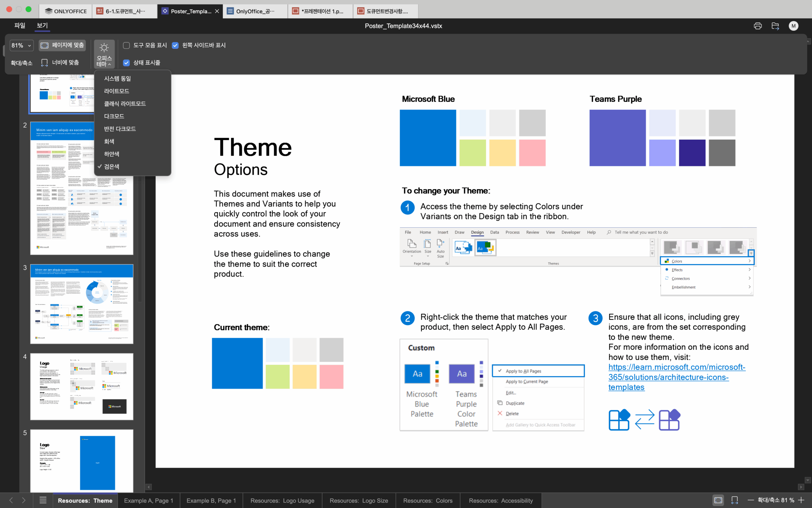Select the checked 검은색 theme option
The image size is (812, 508).
pyautogui.click(x=133, y=166)
